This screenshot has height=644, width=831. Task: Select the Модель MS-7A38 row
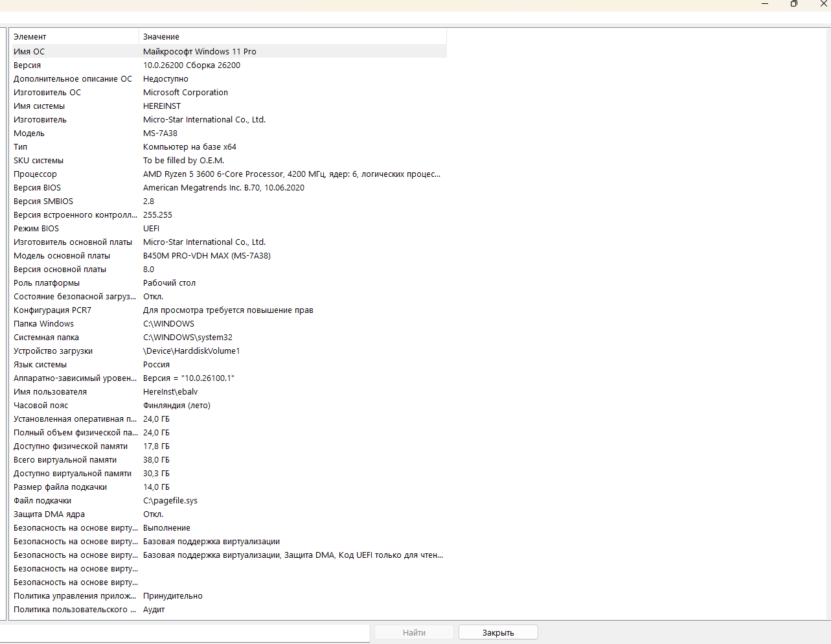(228, 133)
